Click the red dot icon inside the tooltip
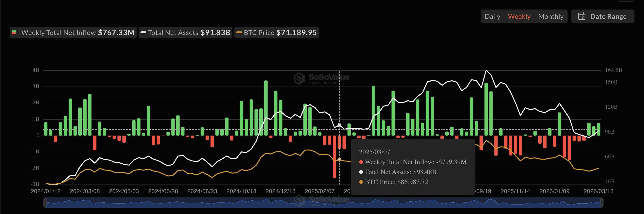This screenshot has height=214, width=644. pyautogui.click(x=361, y=162)
